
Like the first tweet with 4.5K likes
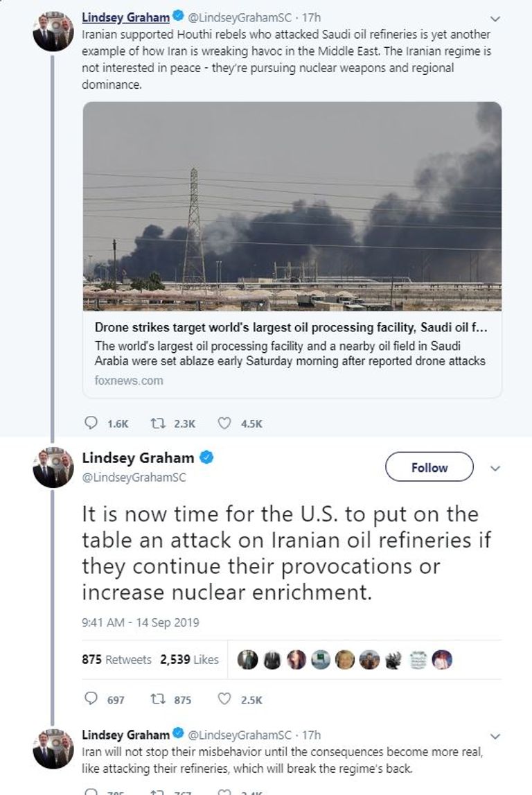[x=224, y=423]
